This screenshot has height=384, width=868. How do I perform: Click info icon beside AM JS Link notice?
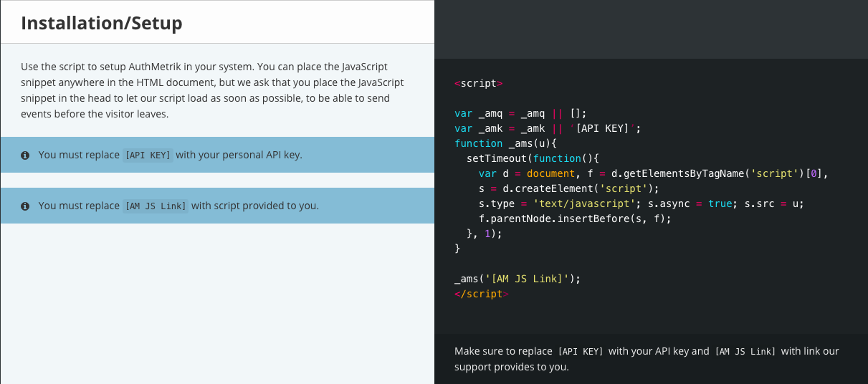[25, 206]
